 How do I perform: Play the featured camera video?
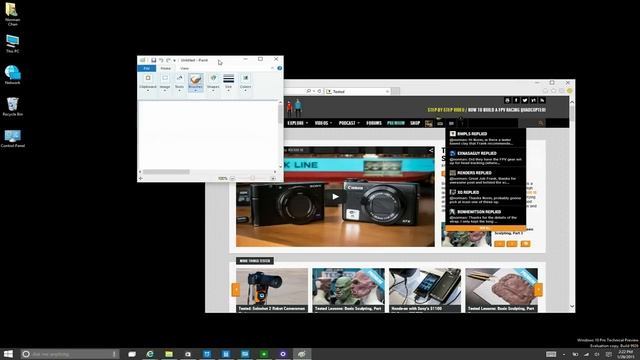(335, 196)
